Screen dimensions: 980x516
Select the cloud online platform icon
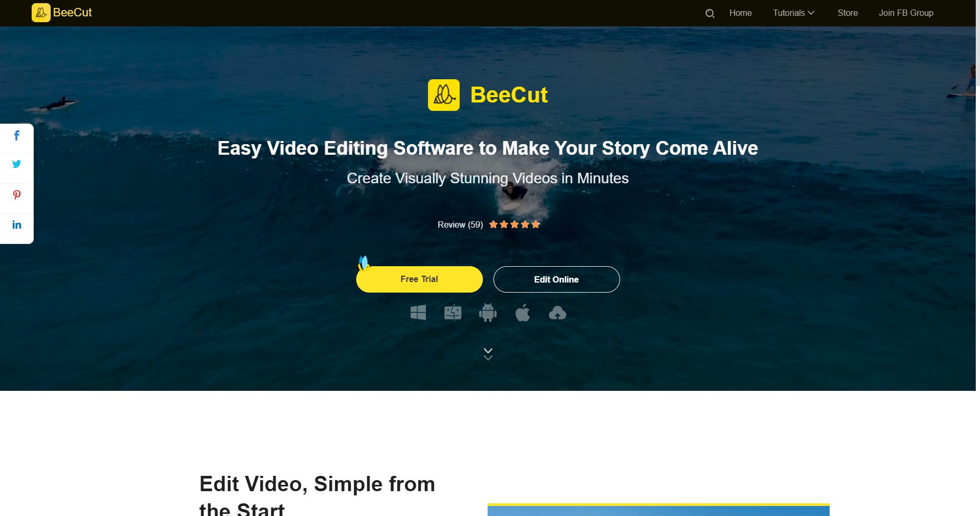point(557,313)
